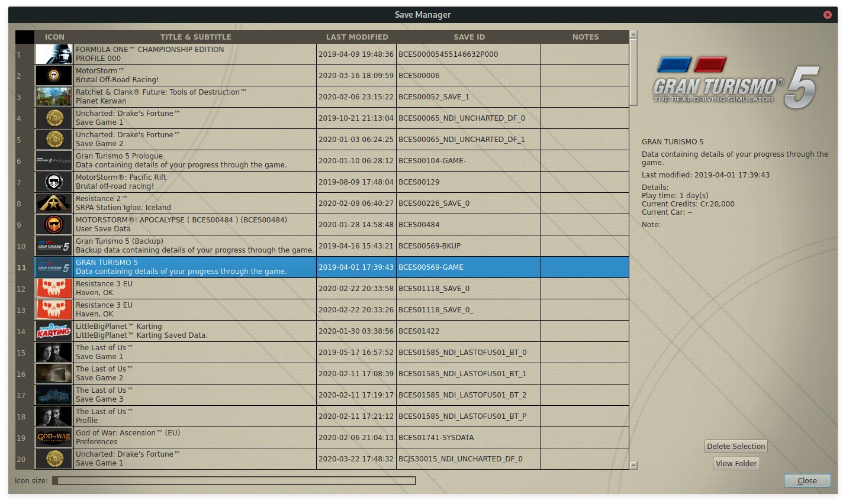This screenshot has width=846, height=504.
Task: Adjust the Icon size slider
Action: 234,481
